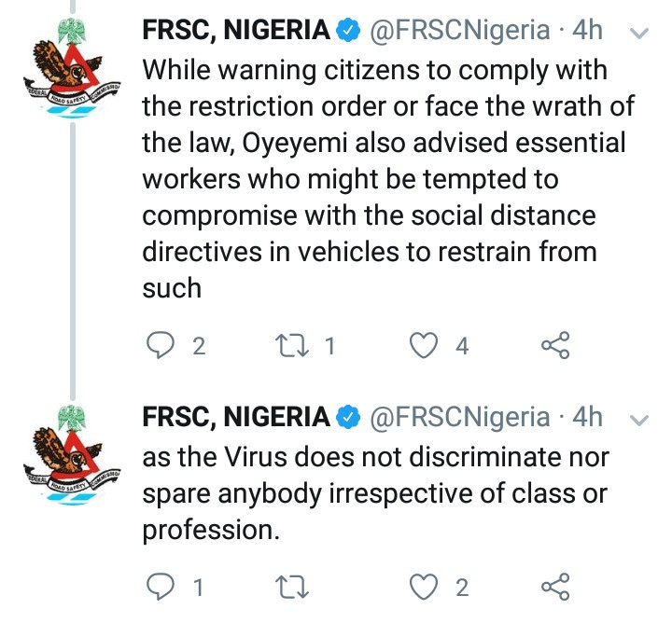672x623 pixels.
Task: Click verified badge on first tweet
Action: 348,31
